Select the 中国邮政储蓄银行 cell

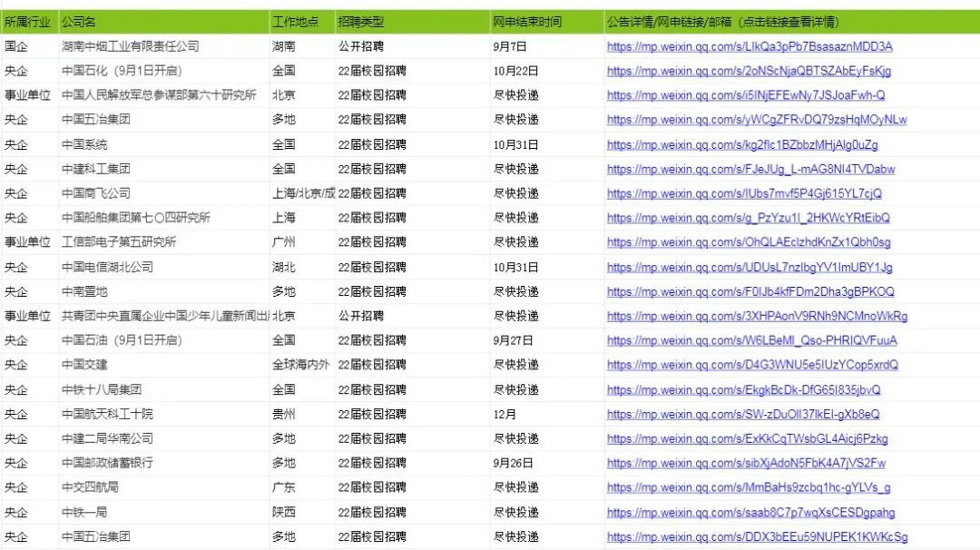pyautogui.click(x=163, y=463)
